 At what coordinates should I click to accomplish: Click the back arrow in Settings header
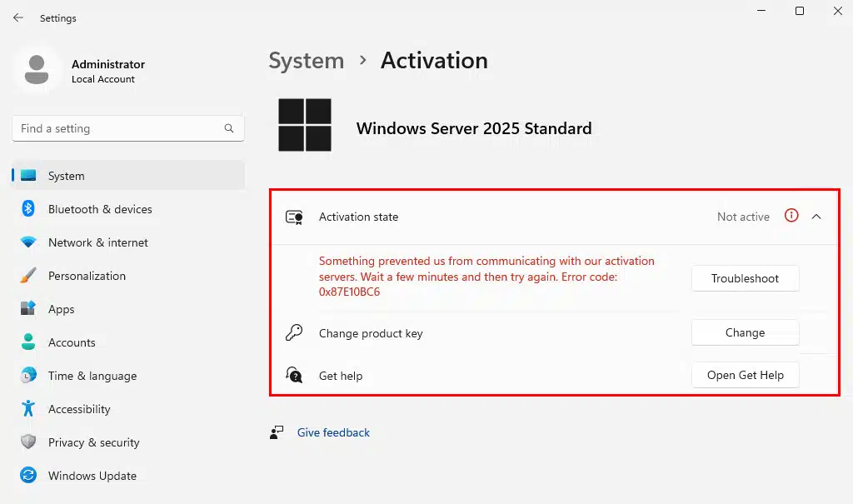click(x=18, y=17)
